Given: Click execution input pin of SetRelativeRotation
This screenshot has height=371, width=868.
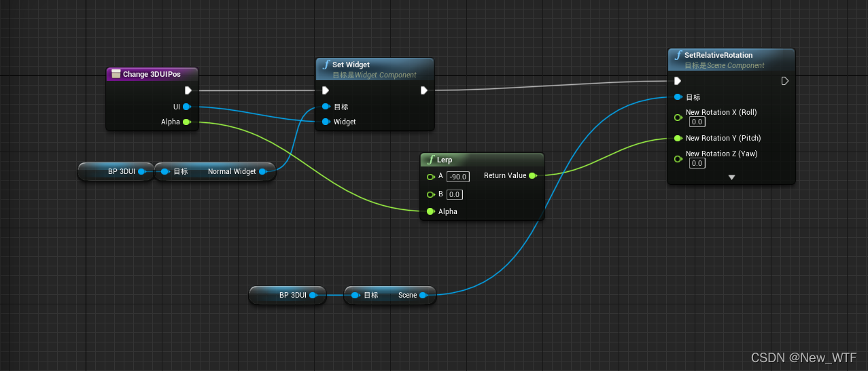Looking at the screenshot, I should 677,81.
